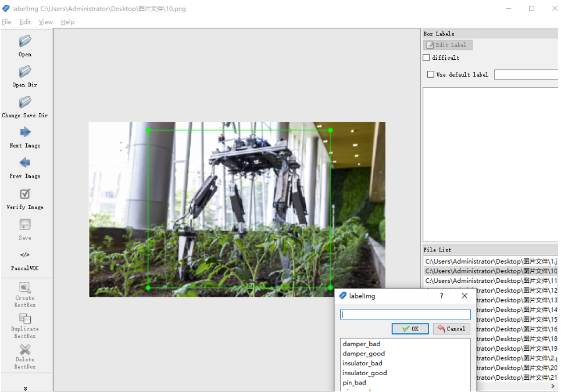Select file 15 in File List
Image resolution: width=561 pixels, height=392 pixels.
tap(517, 319)
